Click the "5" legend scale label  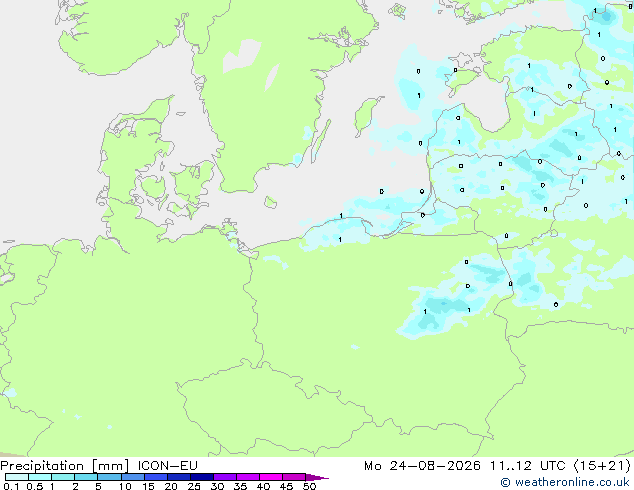[x=98, y=486]
